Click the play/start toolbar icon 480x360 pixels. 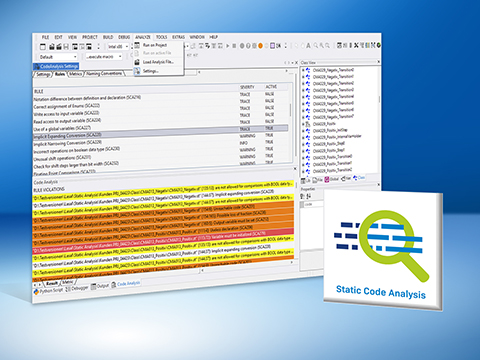[x=228, y=46]
